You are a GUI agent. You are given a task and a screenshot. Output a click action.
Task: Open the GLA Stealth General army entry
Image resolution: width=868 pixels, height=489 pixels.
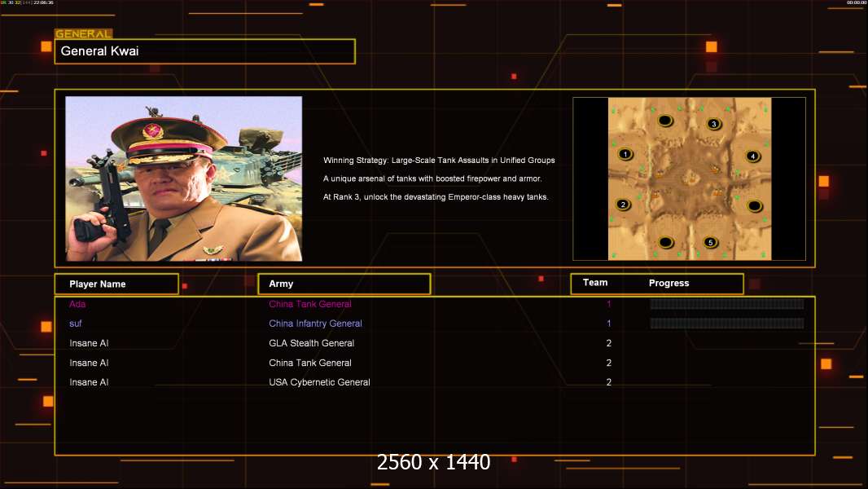click(x=312, y=343)
